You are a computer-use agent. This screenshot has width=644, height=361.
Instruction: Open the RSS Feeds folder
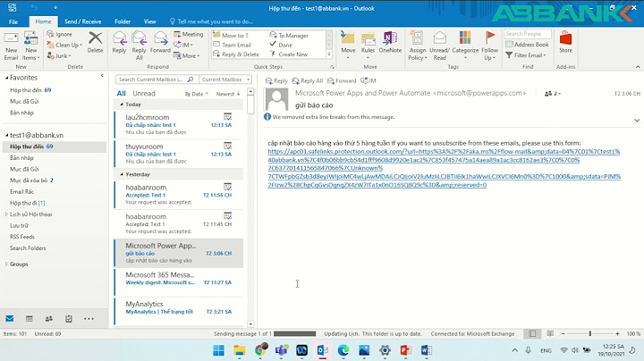pyautogui.click(x=22, y=237)
